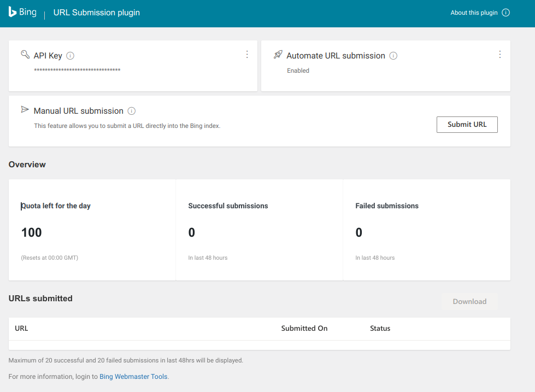Click the info icon beside Manual URL submission

pos(131,111)
